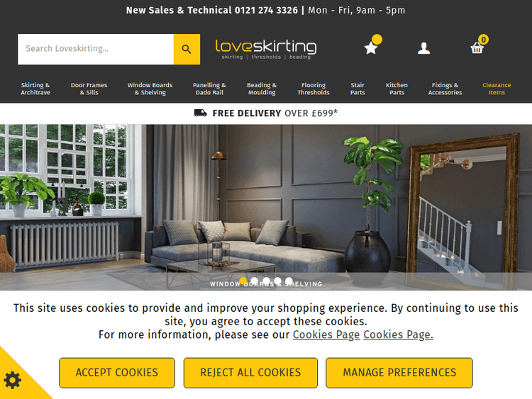The image size is (532, 399).
Task: Select the second carousel slide dot
Action: tap(255, 281)
